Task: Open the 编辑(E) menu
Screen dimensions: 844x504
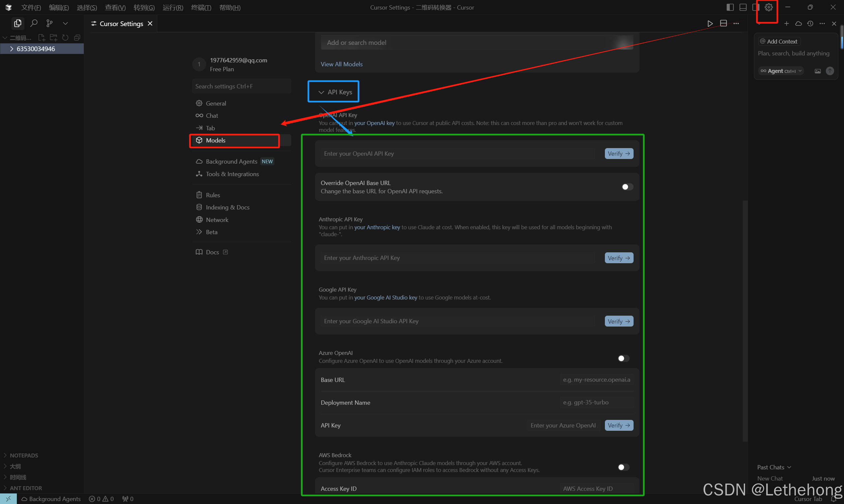Action: coord(59,8)
